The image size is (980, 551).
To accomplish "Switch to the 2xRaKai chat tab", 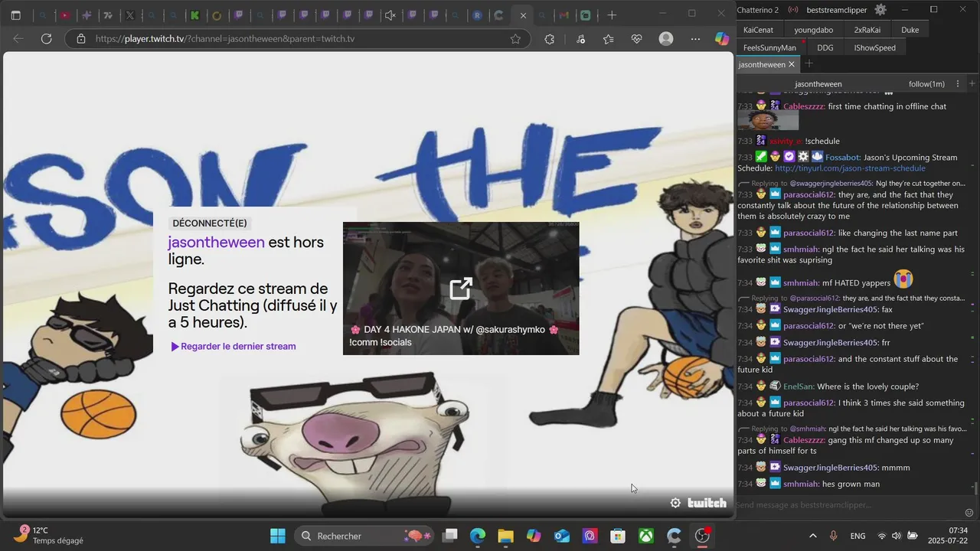I will coord(867,30).
